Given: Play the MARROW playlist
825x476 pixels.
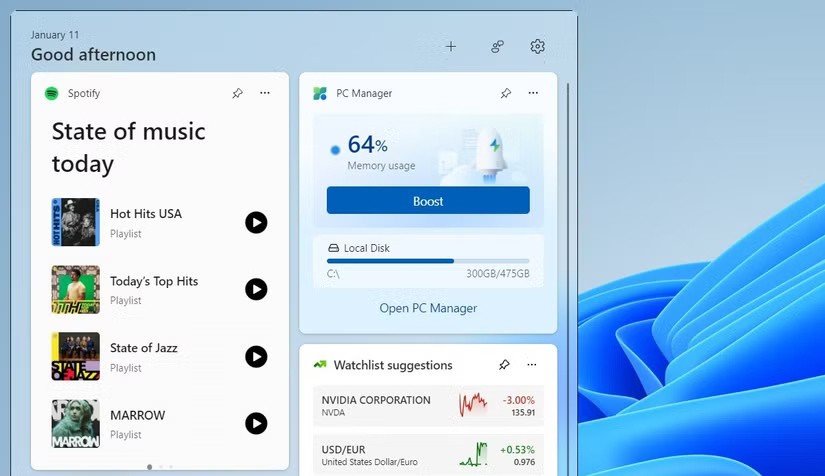Looking at the screenshot, I should (x=256, y=423).
